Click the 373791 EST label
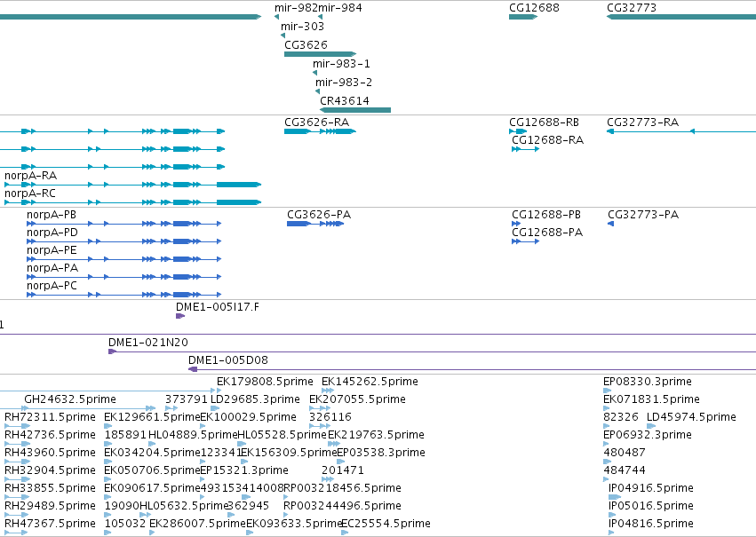The width and height of the screenshot is (756, 537). [186, 399]
